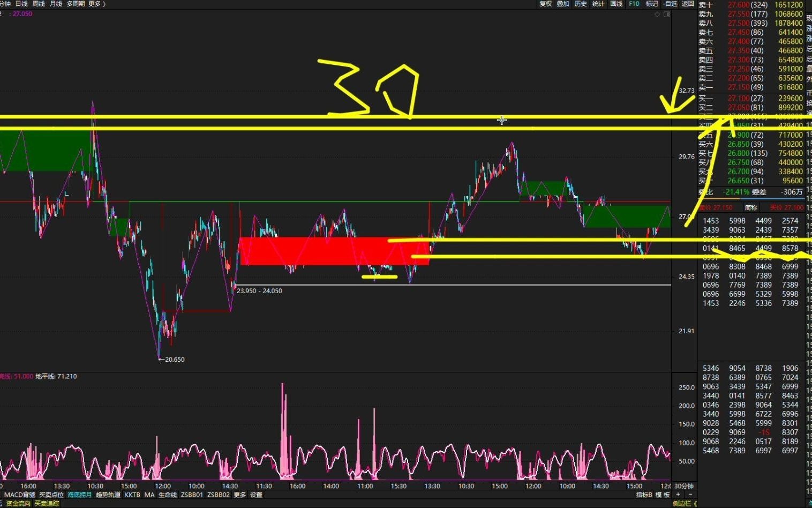The width and height of the screenshot is (812, 508).
Task: Select the 趋势轨道 indicator tab
Action: pyautogui.click(x=108, y=495)
